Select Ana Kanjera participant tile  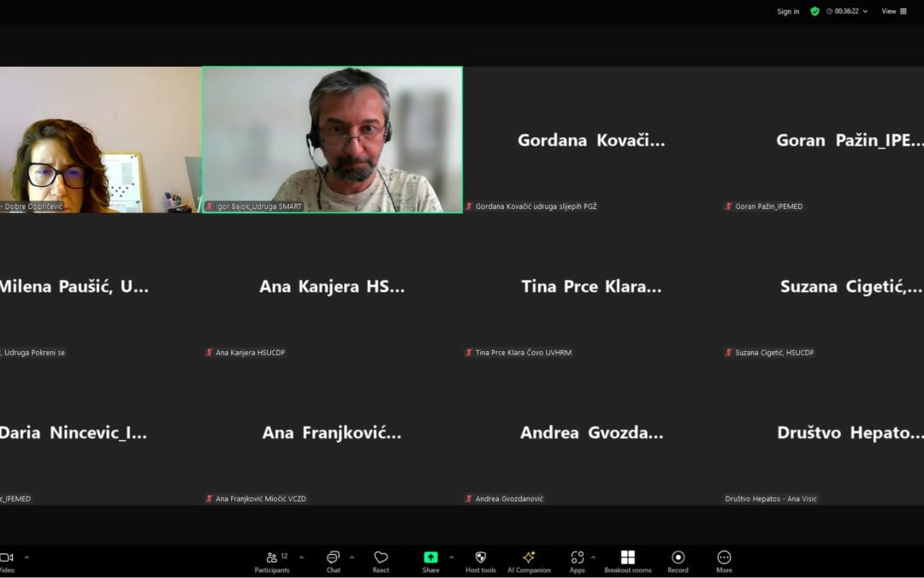(332, 286)
